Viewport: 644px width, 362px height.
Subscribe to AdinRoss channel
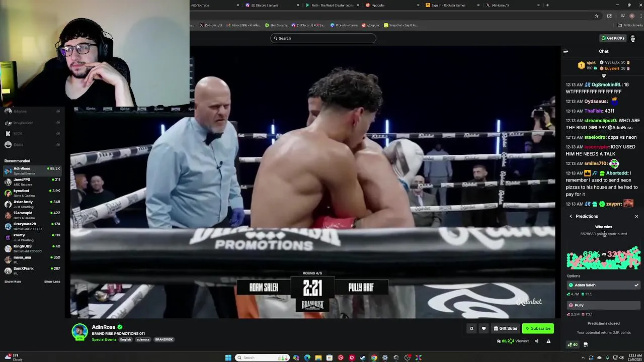click(x=538, y=328)
